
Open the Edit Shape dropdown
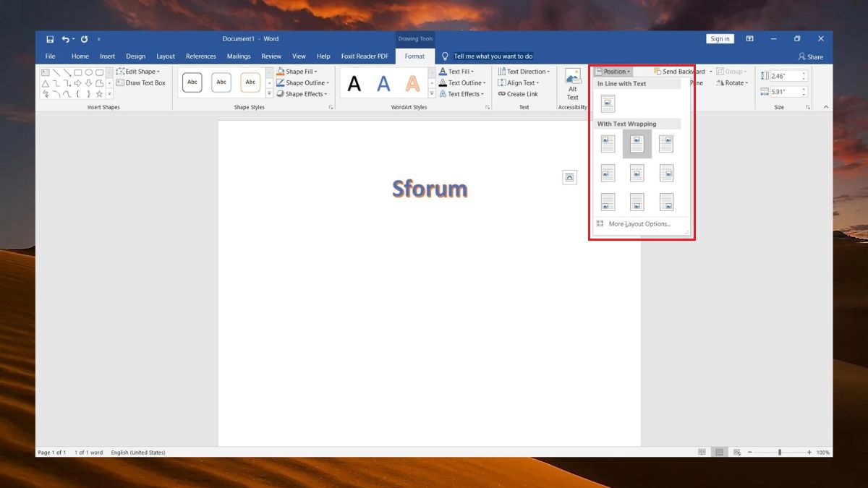[x=137, y=72]
